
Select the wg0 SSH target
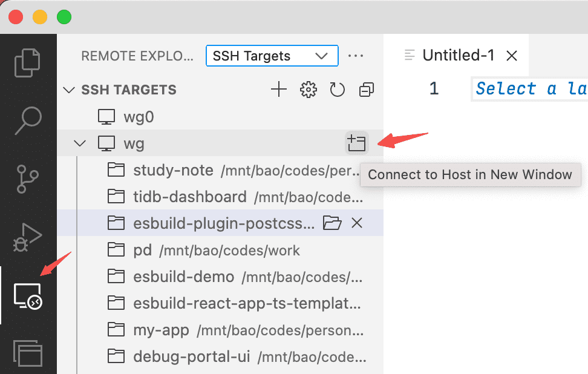coord(138,116)
